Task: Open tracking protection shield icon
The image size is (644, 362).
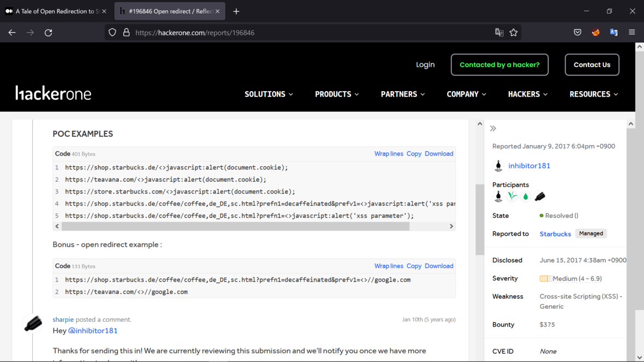Action: click(112, 33)
